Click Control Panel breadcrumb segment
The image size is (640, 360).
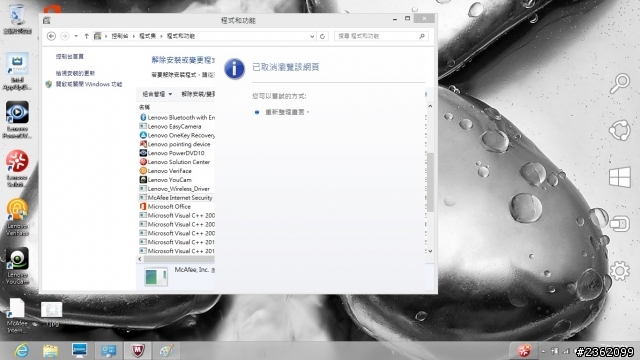click(120, 36)
